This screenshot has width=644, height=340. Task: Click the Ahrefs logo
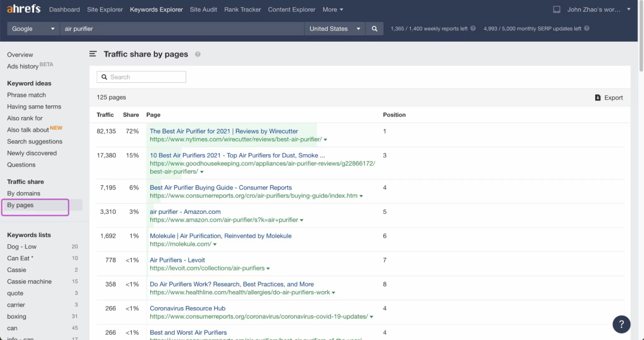24,8
